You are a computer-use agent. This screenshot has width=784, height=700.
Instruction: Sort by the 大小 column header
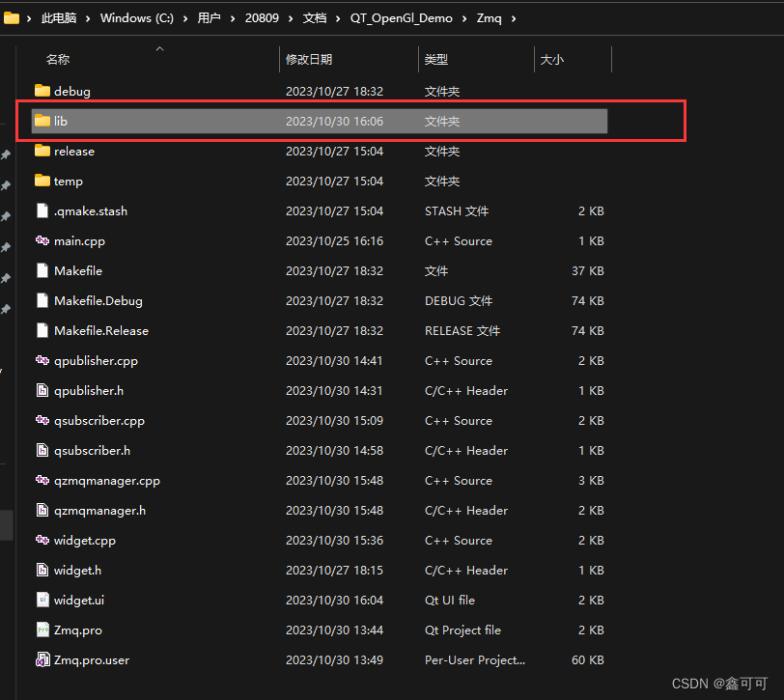[x=552, y=60]
